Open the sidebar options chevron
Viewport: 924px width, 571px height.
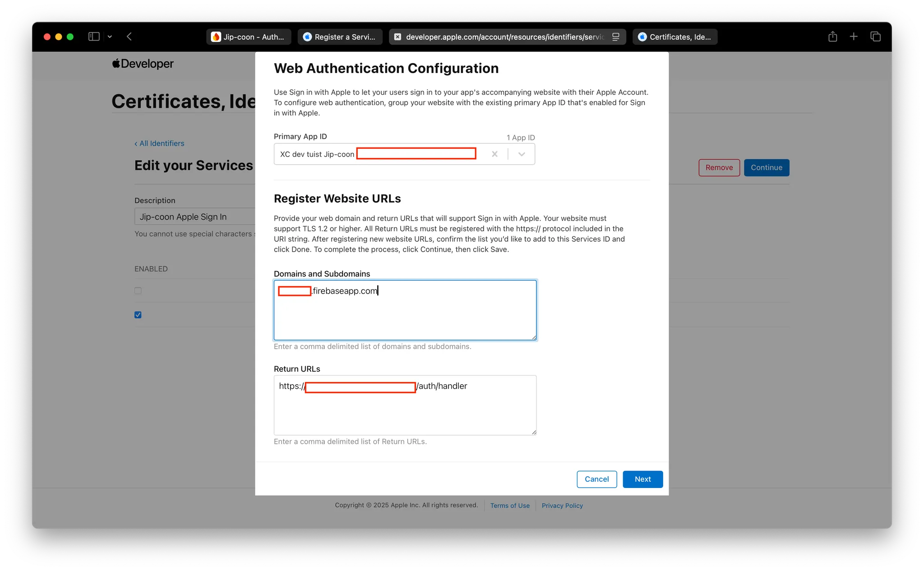110,37
